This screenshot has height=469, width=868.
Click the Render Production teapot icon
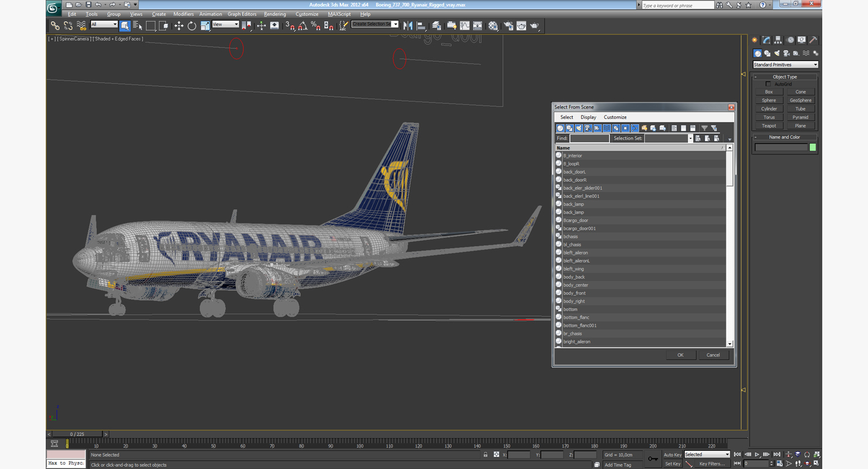coord(534,26)
